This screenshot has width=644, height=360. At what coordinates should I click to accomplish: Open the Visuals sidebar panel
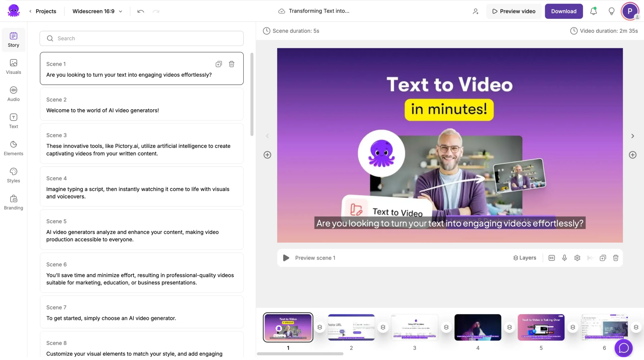[x=13, y=67]
